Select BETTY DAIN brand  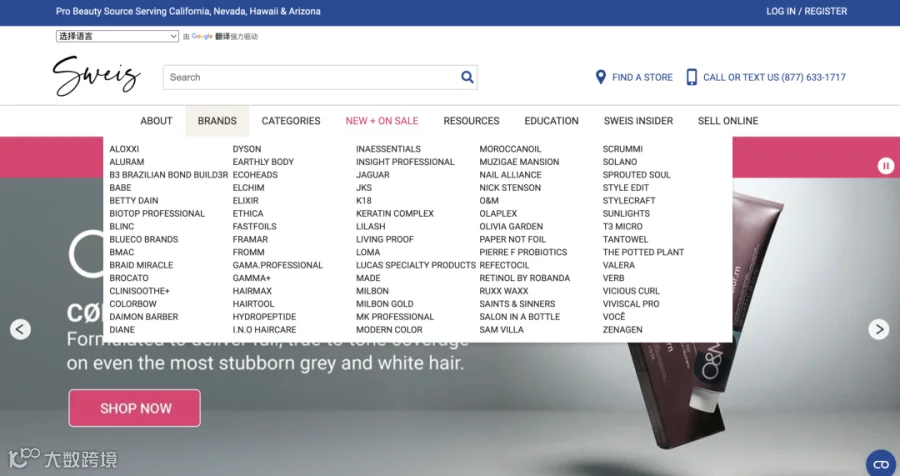click(134, 200)
